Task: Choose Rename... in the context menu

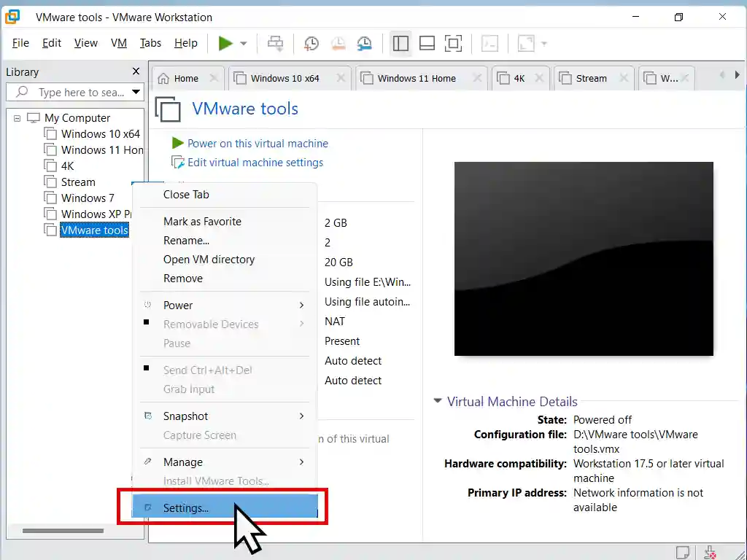Action: click(x=225, y=241)
